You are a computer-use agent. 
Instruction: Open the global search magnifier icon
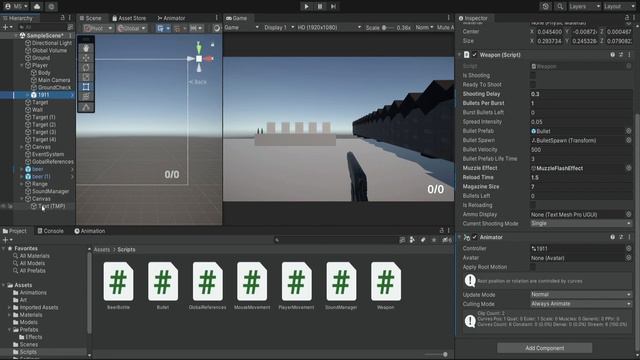560,7
